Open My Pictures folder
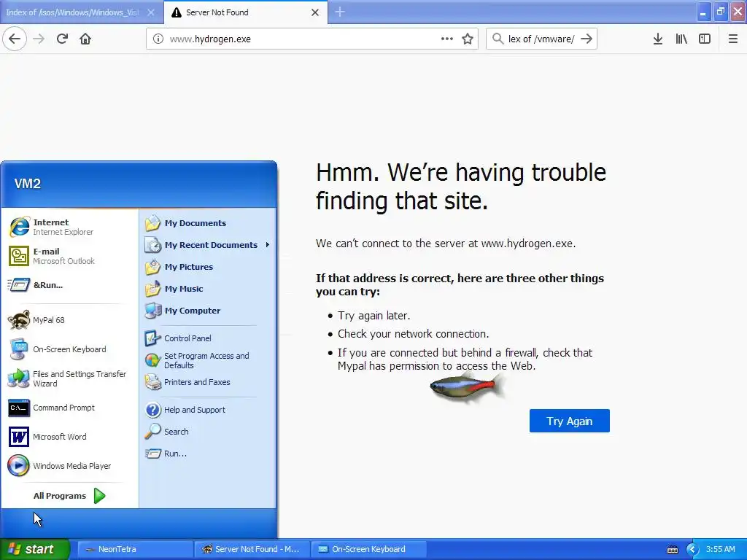747x560 pixels. (208, 267)
